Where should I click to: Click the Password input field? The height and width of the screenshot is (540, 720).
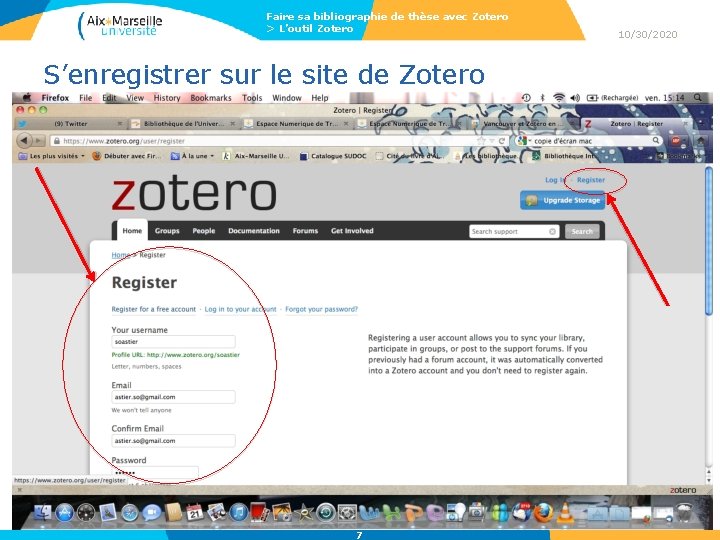click(155, 472)
